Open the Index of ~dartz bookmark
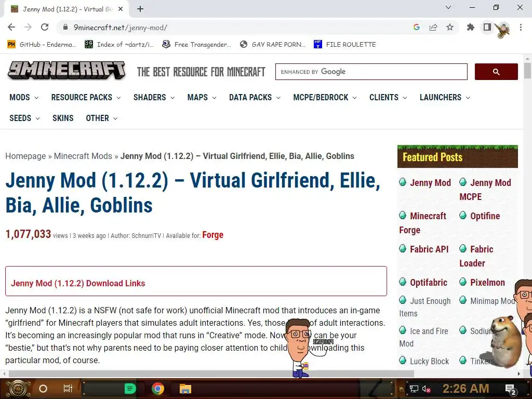Screen dimensions: 532x399 click(x=119, y=45)
